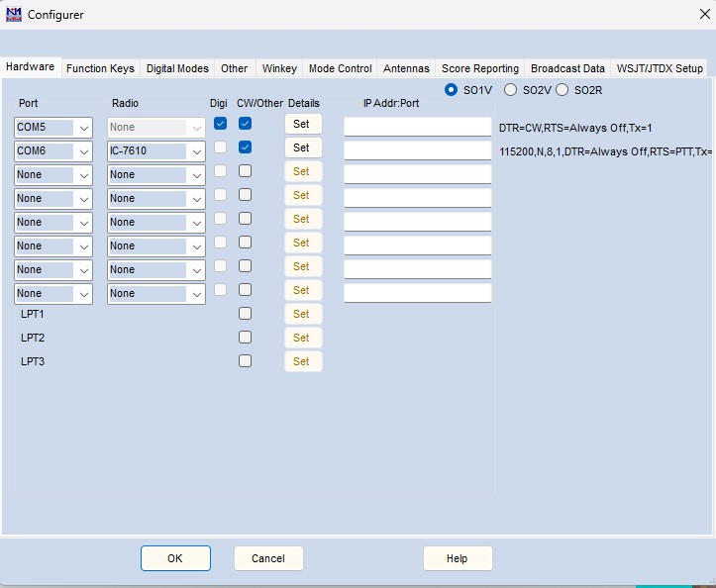
Task: Click the N1MM Configurer title bar icon
Action: click(x=14, y=14)
